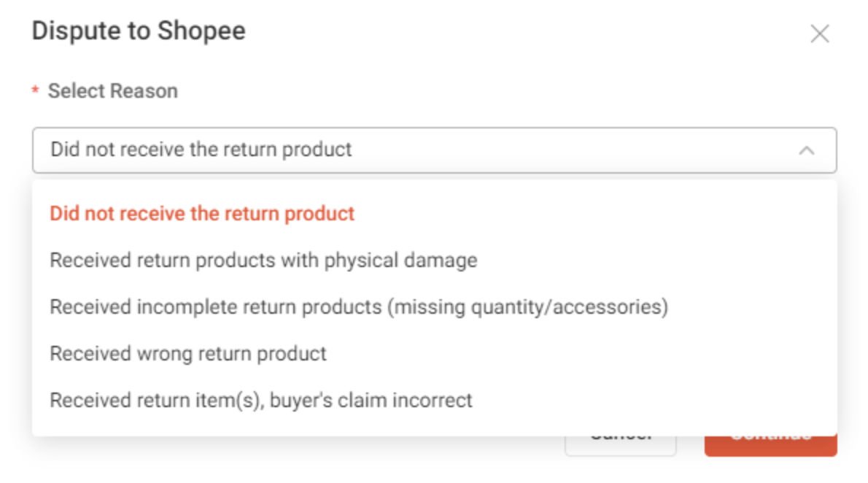Click the red asterisk beside Select Reason

click(34, 90)
